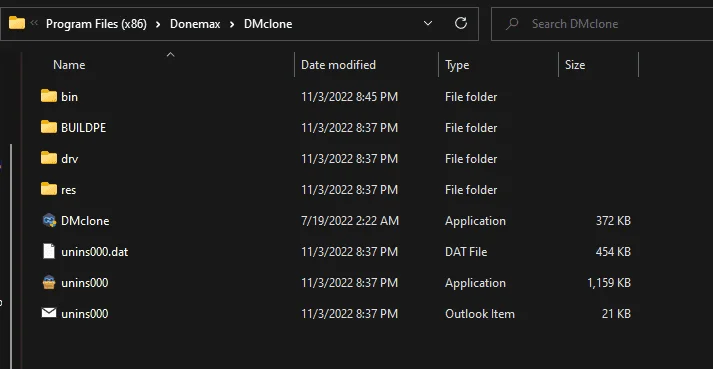
Task: Open chevron after Program Files (x86)
Action: tap(158, 24)
